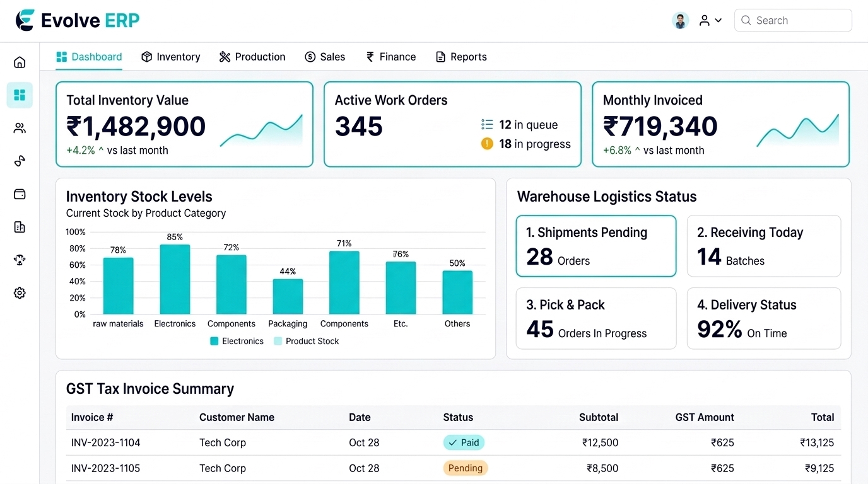Viewport: 868px width, 484px height.
Task: Expand the account dropdown chevron
Action: (718, 20)
